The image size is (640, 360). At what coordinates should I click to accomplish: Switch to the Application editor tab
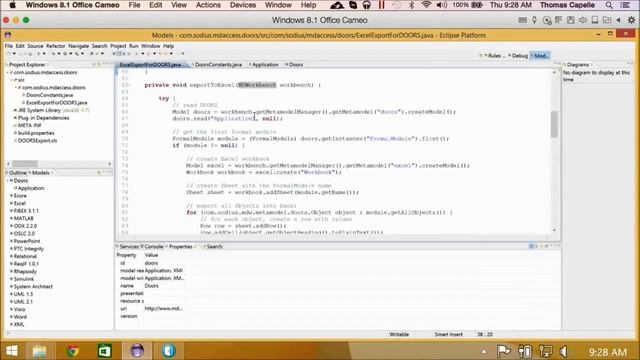click(264, 64)
